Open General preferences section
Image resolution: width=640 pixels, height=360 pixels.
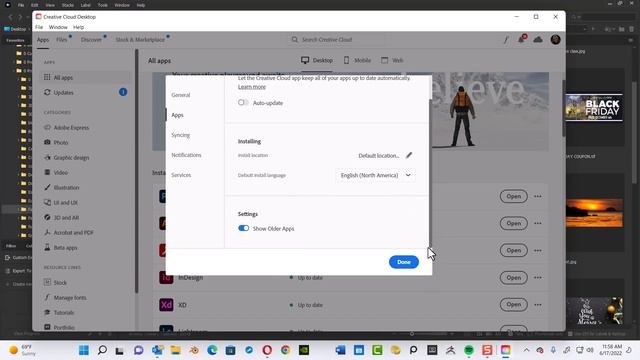pyautogui.click(x=181, y=95)
